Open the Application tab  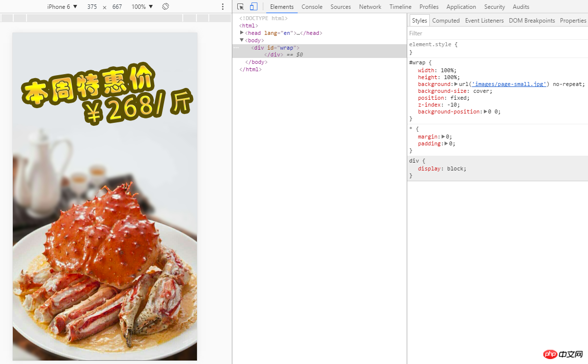pyautogui.click(x=461, y=7)
